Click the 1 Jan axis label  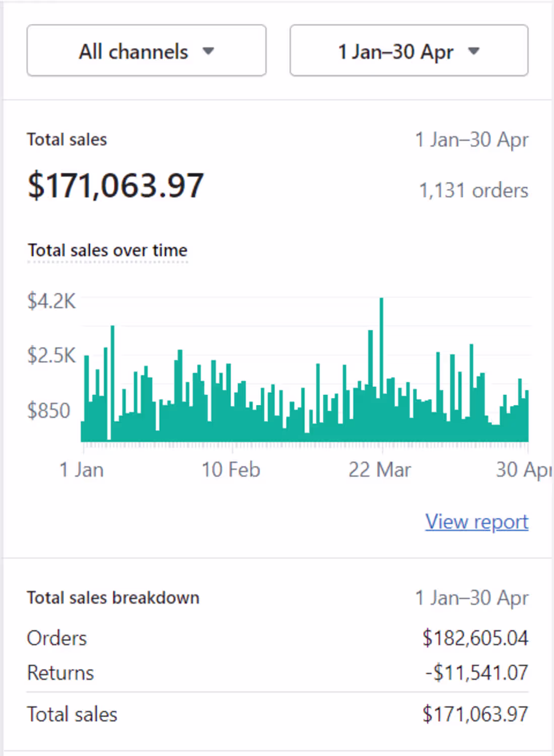[x=82, y=469]
